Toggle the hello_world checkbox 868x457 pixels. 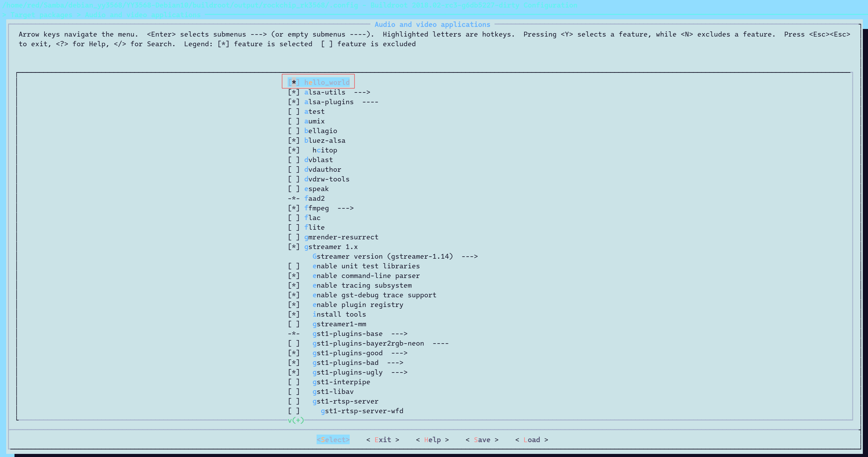[x=293, y=82]
